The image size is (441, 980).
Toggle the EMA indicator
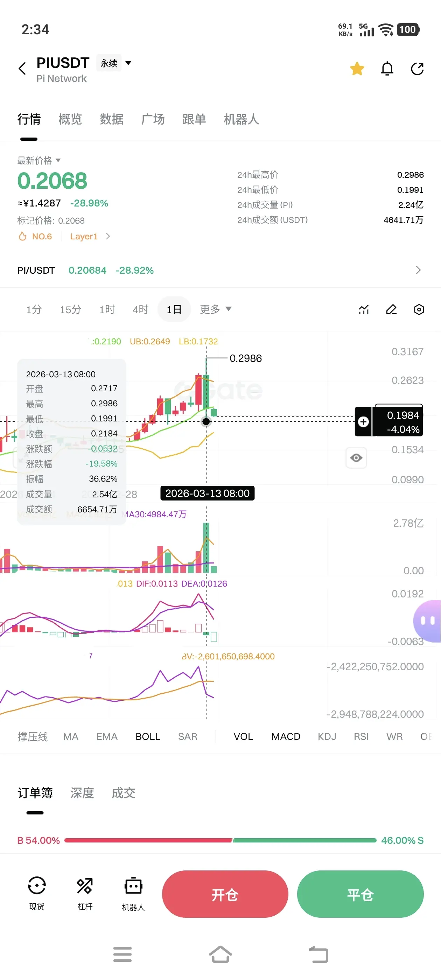(107, 736)
